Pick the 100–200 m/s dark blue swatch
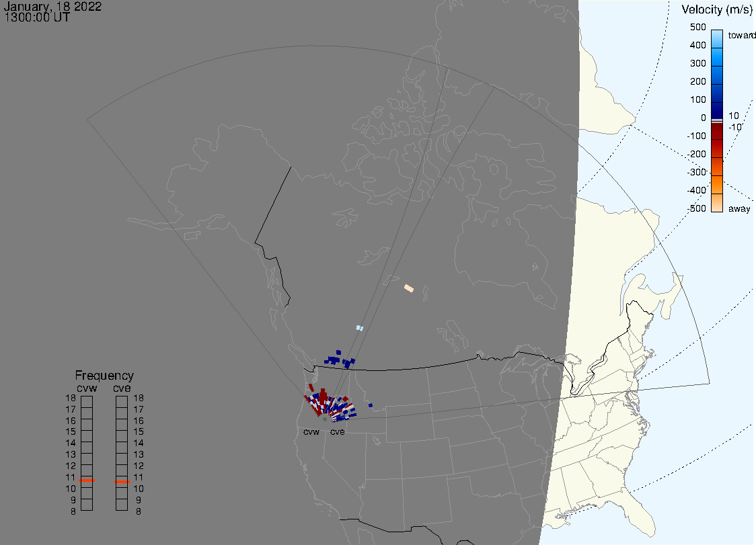 click(717, 93)
